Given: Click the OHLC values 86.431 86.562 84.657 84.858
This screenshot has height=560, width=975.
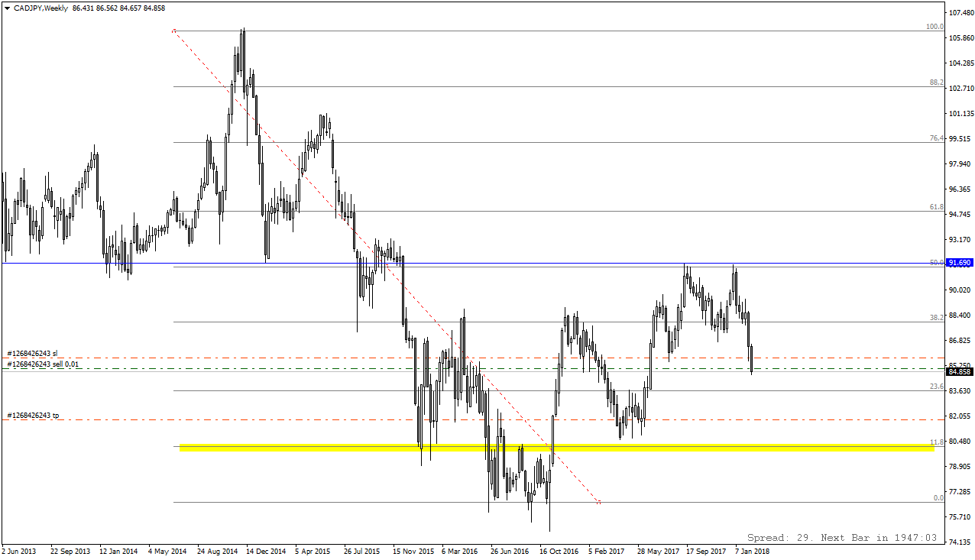Looking at the screenshot, I should [118, 8].
